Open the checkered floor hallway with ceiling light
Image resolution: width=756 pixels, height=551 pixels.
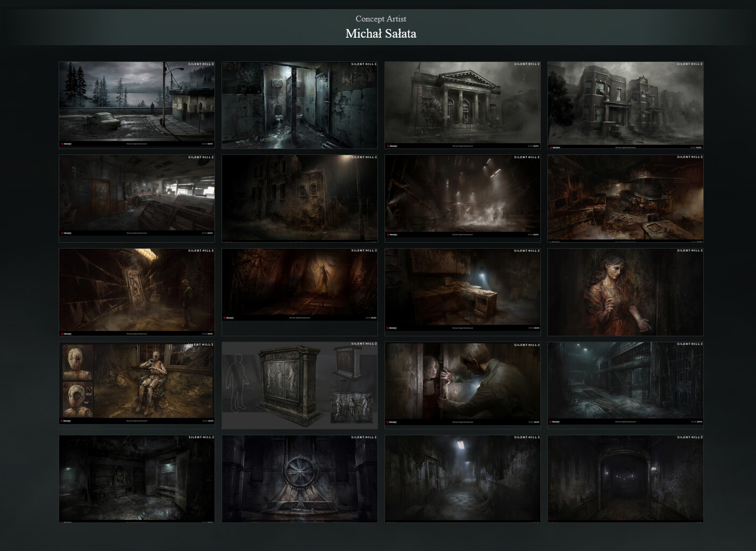click(463, 478)
